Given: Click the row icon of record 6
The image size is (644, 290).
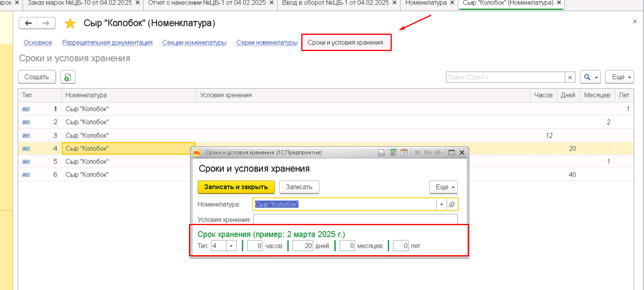Looking at the screenshot, I should pos(26,175).
